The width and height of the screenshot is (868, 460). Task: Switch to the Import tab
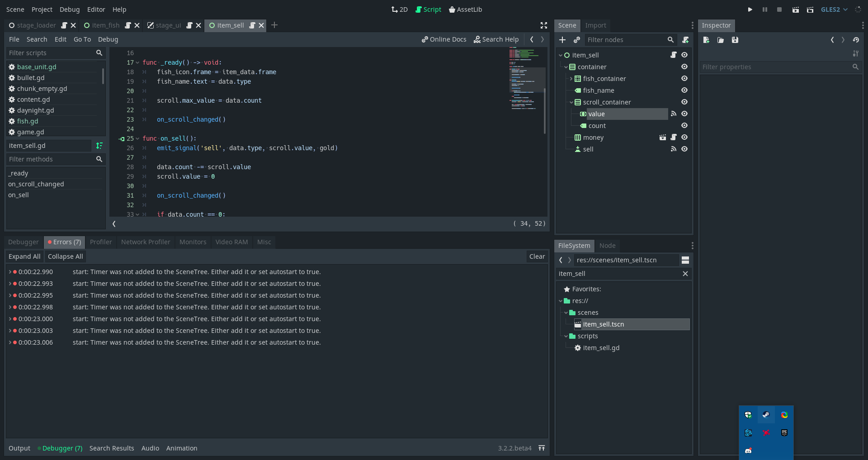(596, 26)
